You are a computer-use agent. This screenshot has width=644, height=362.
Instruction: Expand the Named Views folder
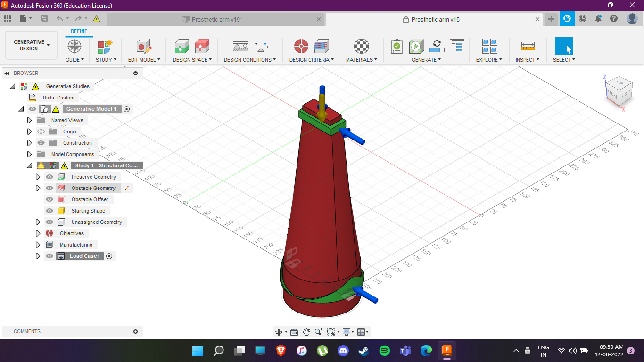point(29,120)
